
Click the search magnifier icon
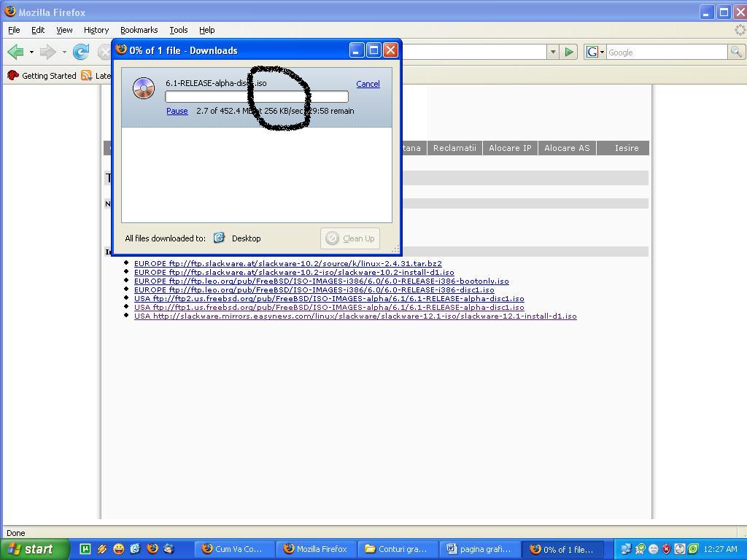pos(736,52)
